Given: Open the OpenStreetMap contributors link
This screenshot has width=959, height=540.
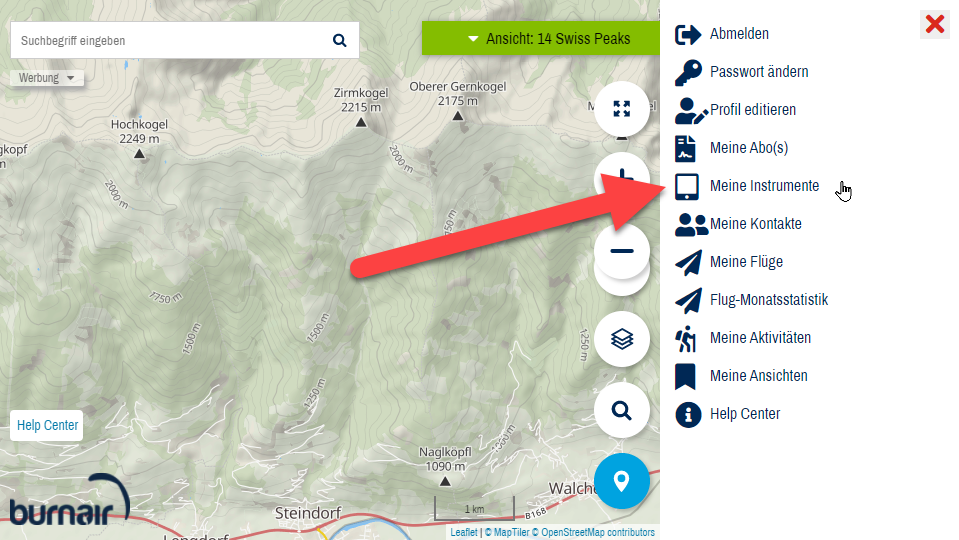Looking at the screenshot, I should [x=598, y=533].
